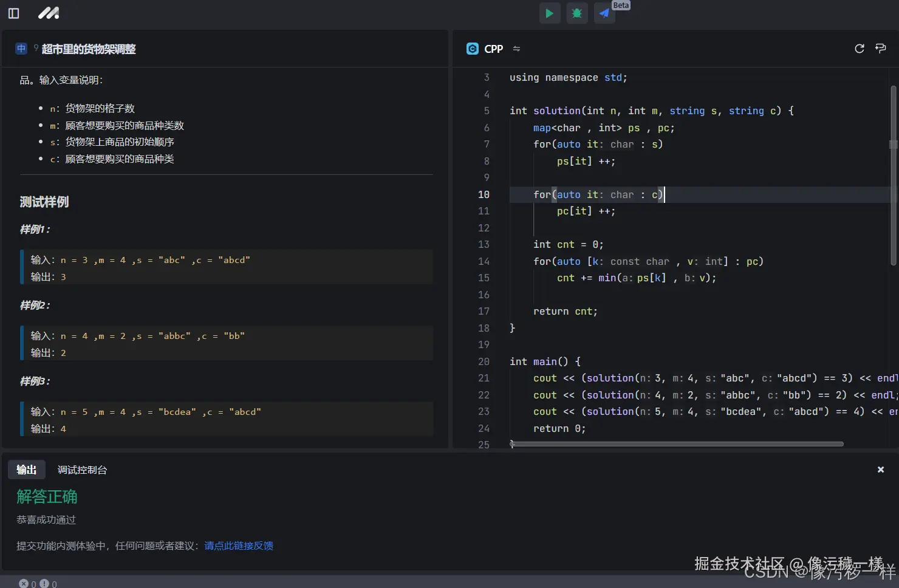Click the CPP language icon
The width and height of the screenshot is (899, 588).
pos(472,49)
